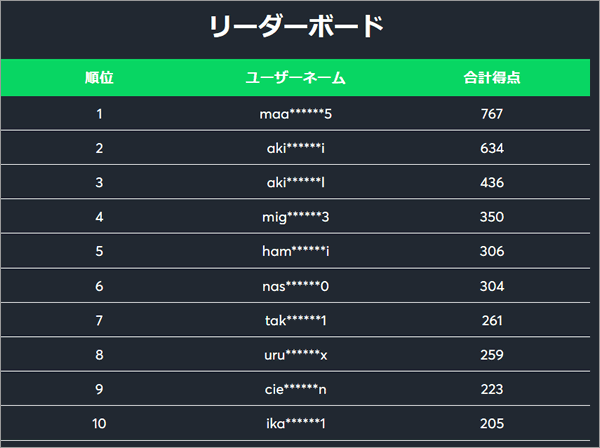Click the 合計得点 column header
600x448 pixels.
coord(492,78)
